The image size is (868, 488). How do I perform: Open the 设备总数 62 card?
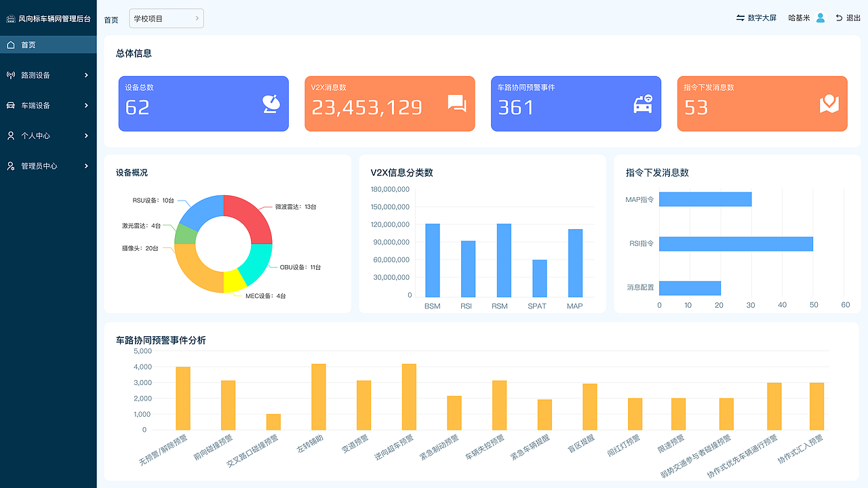pos(203,104)
